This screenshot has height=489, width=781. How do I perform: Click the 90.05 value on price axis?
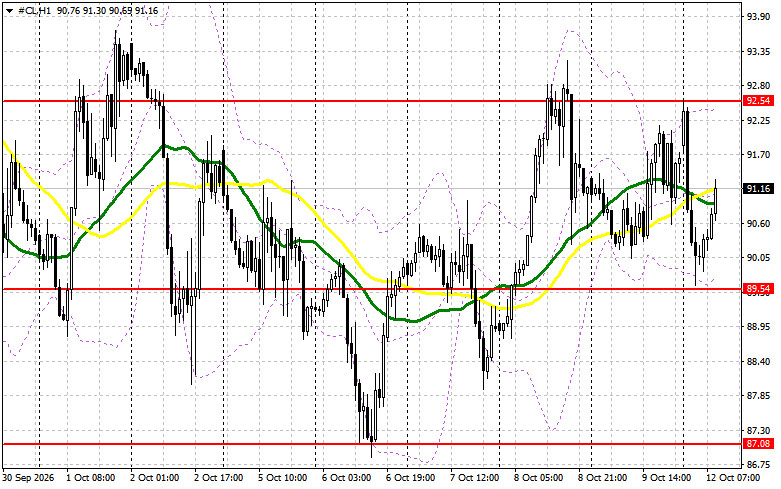[x=759, y=257]
